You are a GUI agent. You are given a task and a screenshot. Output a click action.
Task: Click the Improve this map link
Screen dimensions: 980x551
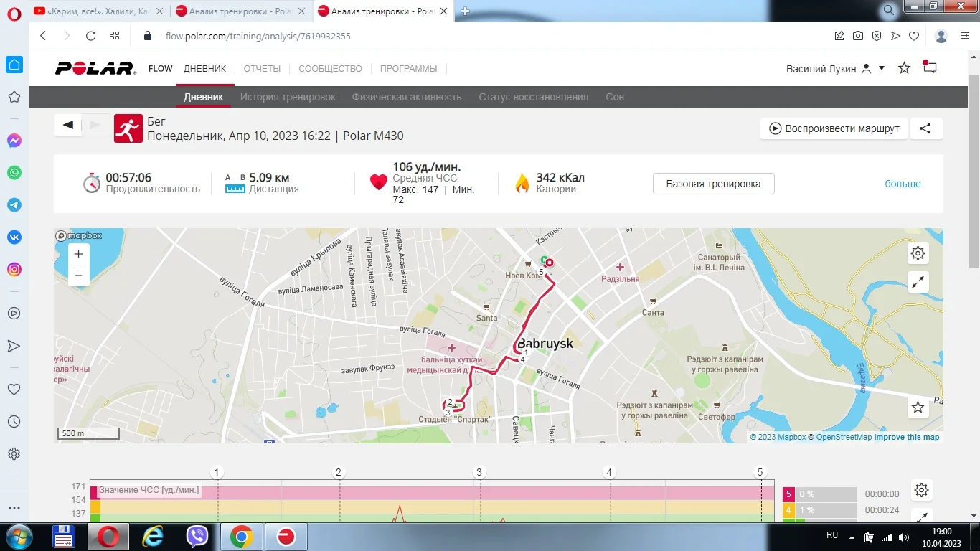point(907,437)
